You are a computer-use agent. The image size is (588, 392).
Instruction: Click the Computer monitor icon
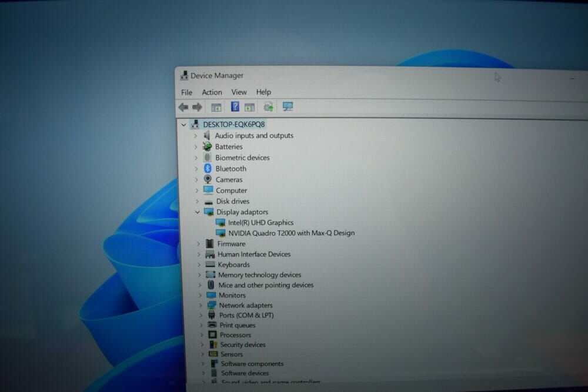(208, 190)
